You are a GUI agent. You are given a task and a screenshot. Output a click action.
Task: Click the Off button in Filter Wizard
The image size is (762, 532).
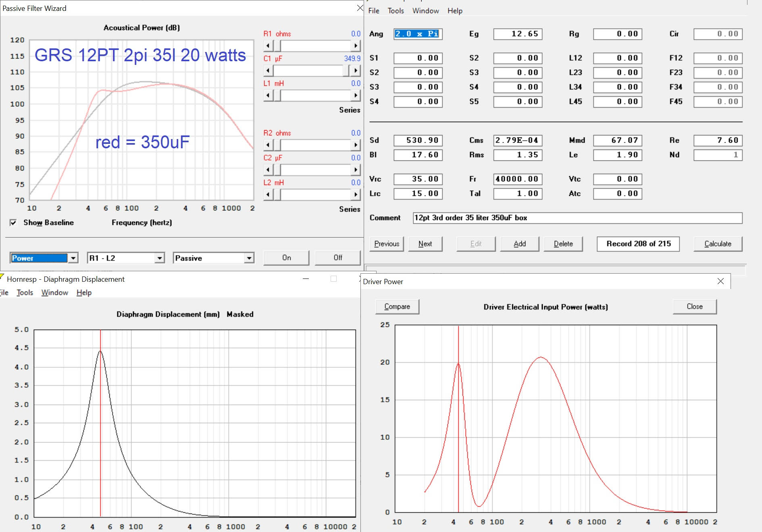point(338,258)
